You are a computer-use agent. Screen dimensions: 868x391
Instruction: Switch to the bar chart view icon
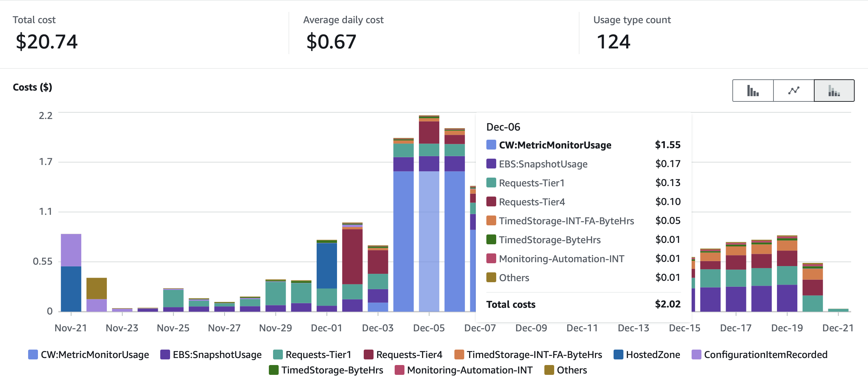pos(753,91)
